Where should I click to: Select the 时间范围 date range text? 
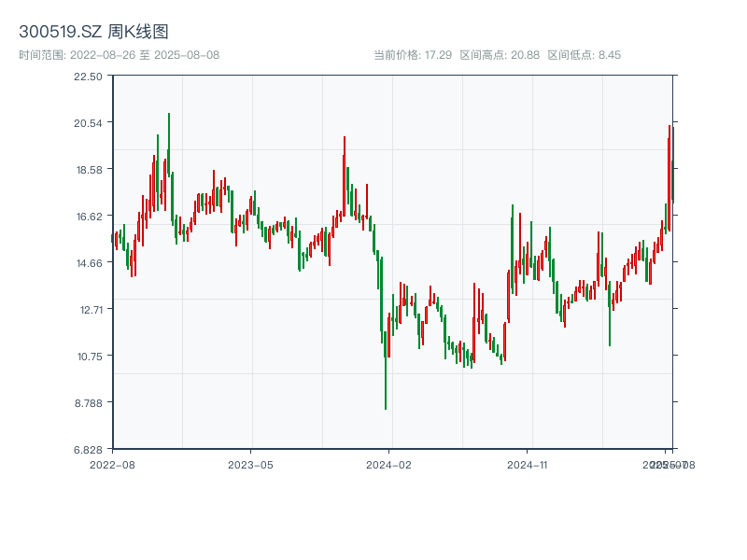click(119, 55)
